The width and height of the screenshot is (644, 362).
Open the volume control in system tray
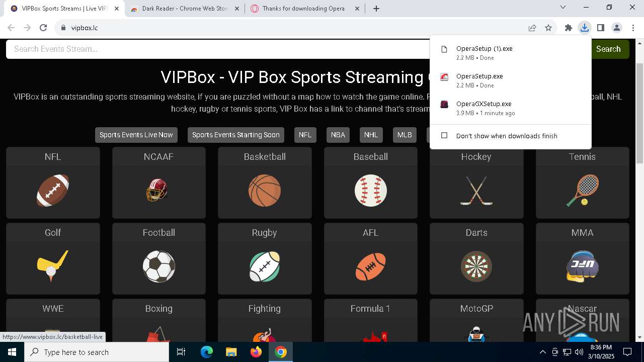pyautogui.click(x=579, y=352)
